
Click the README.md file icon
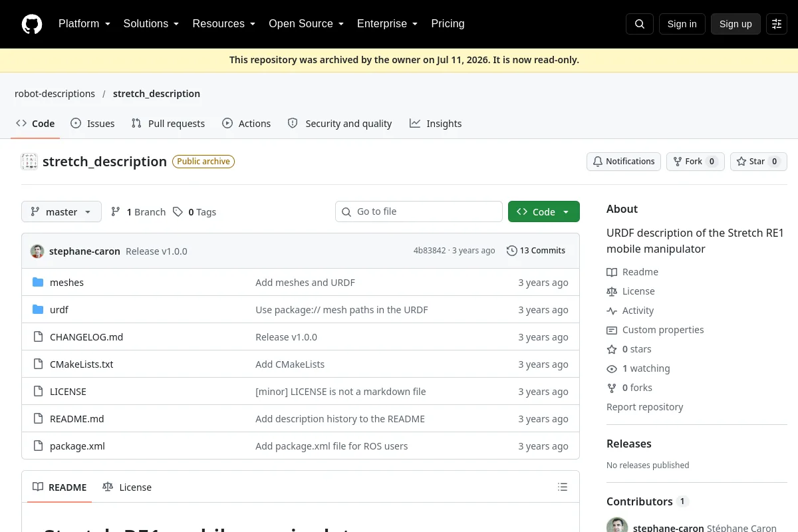[x=38, y=419]
